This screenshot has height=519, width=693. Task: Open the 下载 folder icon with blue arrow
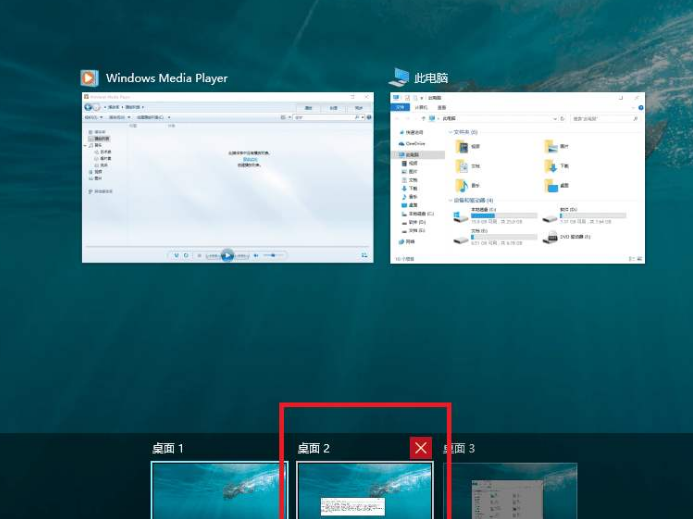coord(551,166)
